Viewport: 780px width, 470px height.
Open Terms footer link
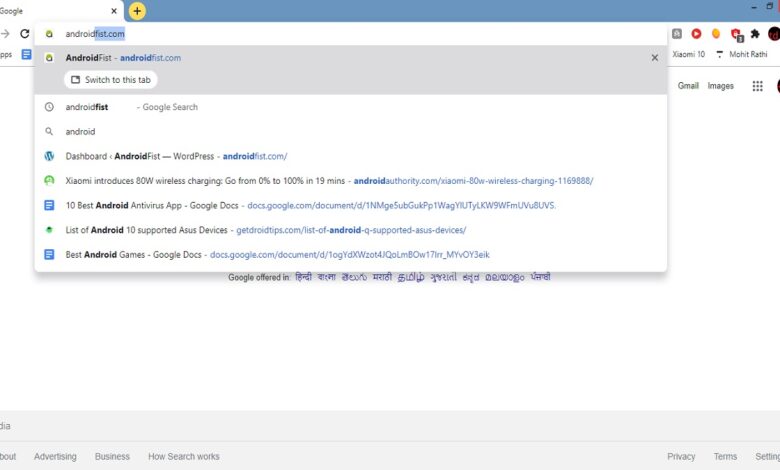click(725, 456)
